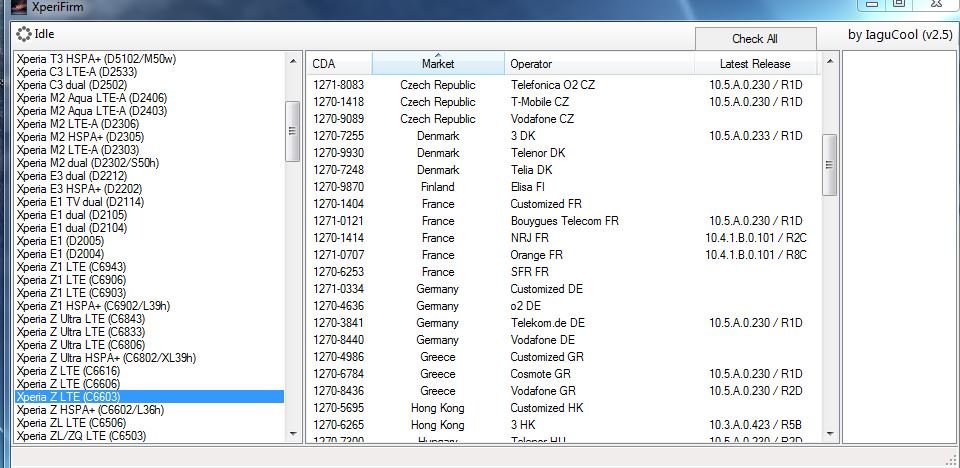Screen dimensions: 960x468
Task: Click the XperiFirm title bar app icon
Action: tap(19, 8)
